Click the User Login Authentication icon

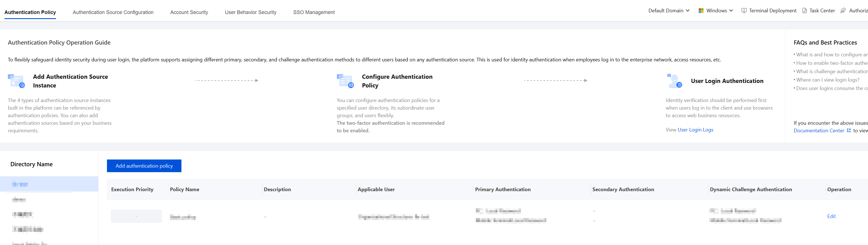[x=674, y=81]
